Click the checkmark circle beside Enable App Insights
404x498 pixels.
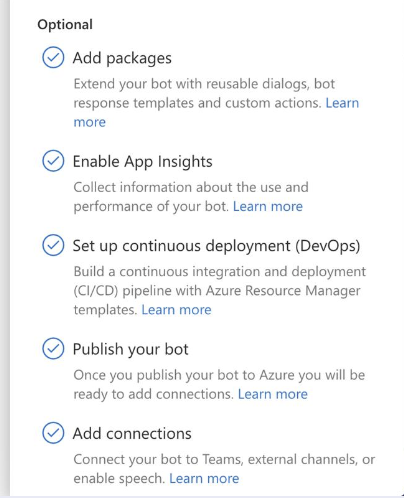pyautogui.click(x=53, y=161)
